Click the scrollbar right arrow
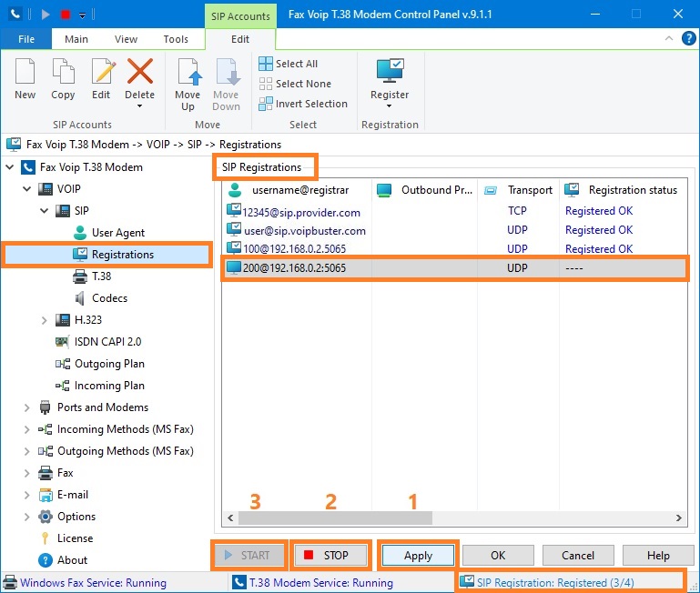 678,518
